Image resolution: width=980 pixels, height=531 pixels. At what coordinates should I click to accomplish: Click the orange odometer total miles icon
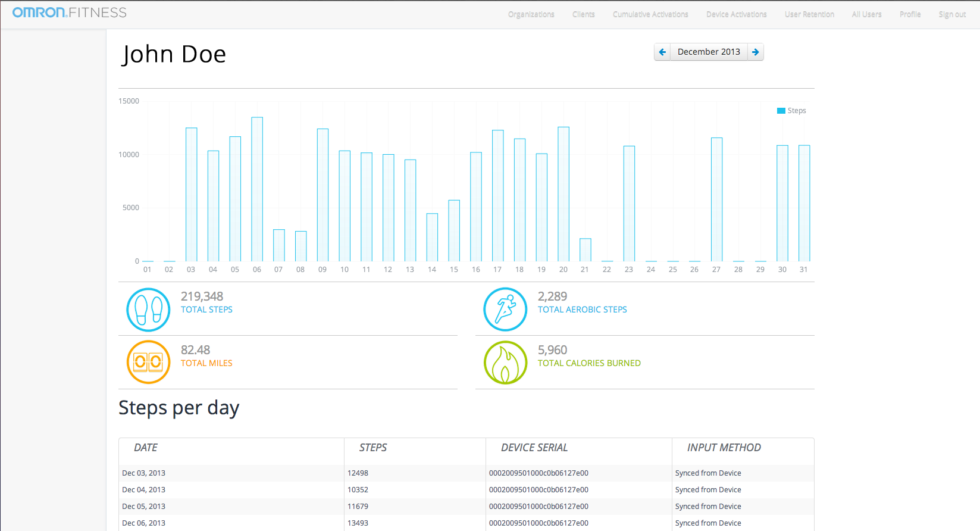(x=148, y=362)
